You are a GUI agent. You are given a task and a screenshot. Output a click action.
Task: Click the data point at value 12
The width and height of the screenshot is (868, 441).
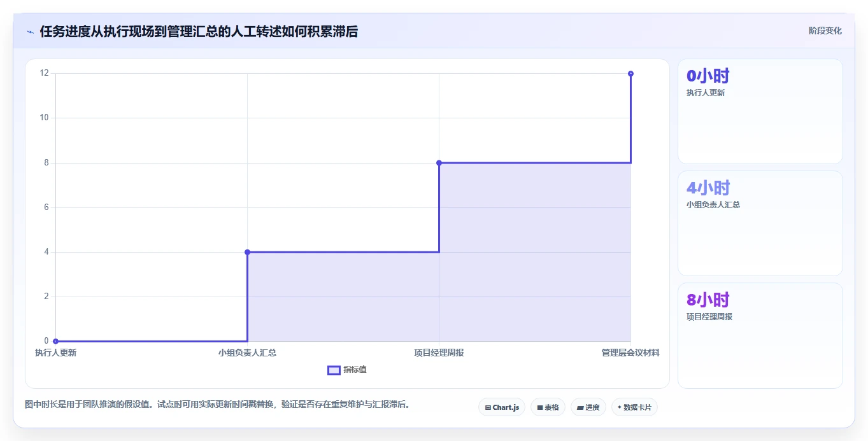pos(630,74)
